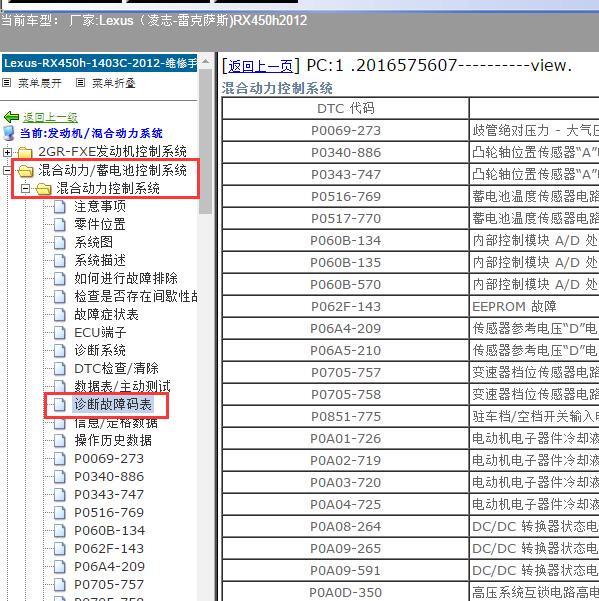Open P0343-747 in the sidebar tree
The height and width of the screenshot is (601, 599).
(x=109, y=494)
